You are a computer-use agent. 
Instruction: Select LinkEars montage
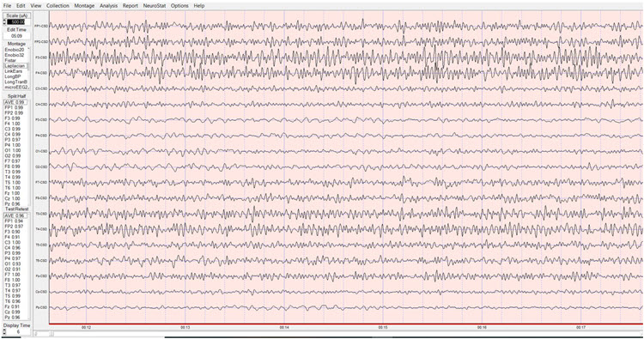coord(14,71)
